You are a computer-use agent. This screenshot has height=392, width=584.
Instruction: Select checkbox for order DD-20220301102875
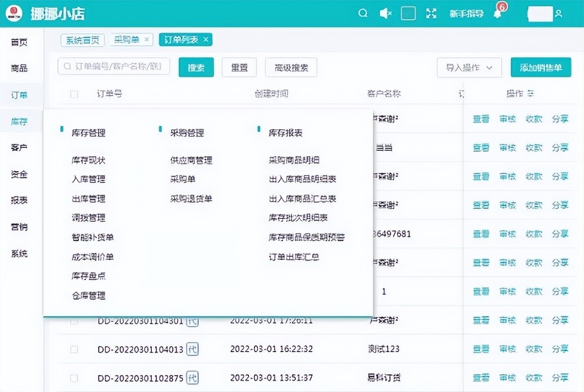pos(74,378)
